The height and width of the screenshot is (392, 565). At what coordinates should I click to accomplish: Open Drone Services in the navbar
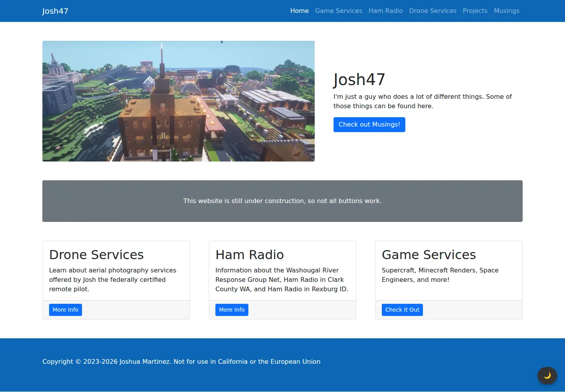[433, 11]
